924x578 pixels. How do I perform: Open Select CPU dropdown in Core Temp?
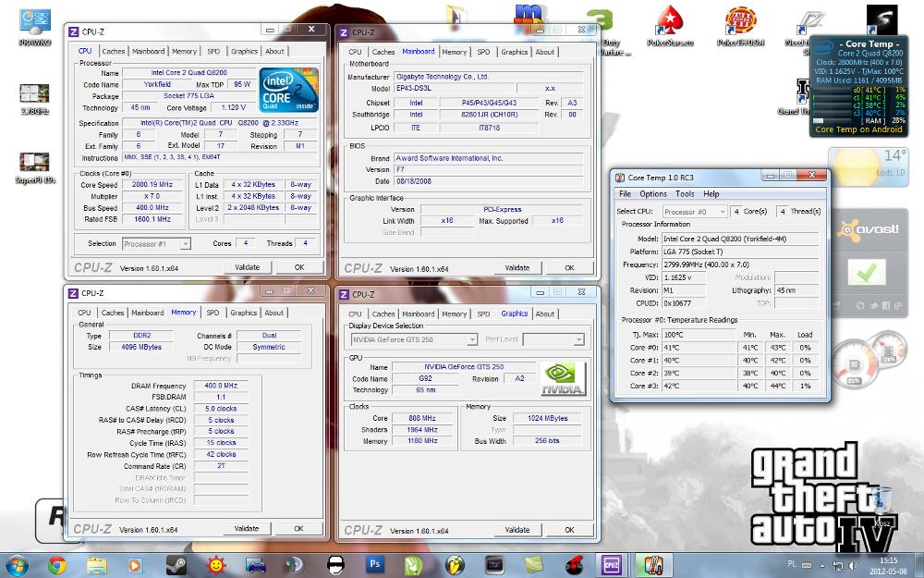(695, 211)
